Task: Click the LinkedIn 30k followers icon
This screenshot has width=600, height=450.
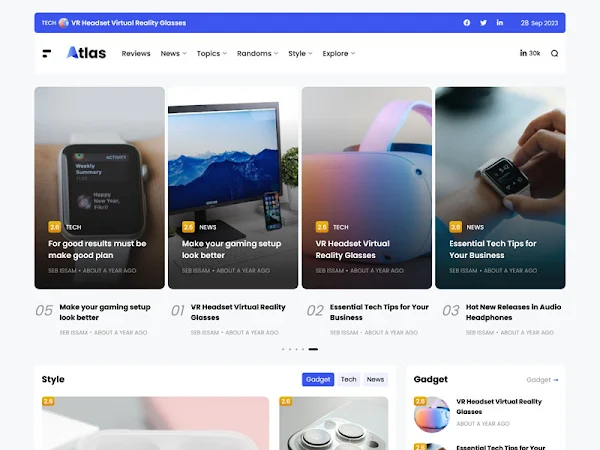Action: pyautogui.click(x=530, y=53)
